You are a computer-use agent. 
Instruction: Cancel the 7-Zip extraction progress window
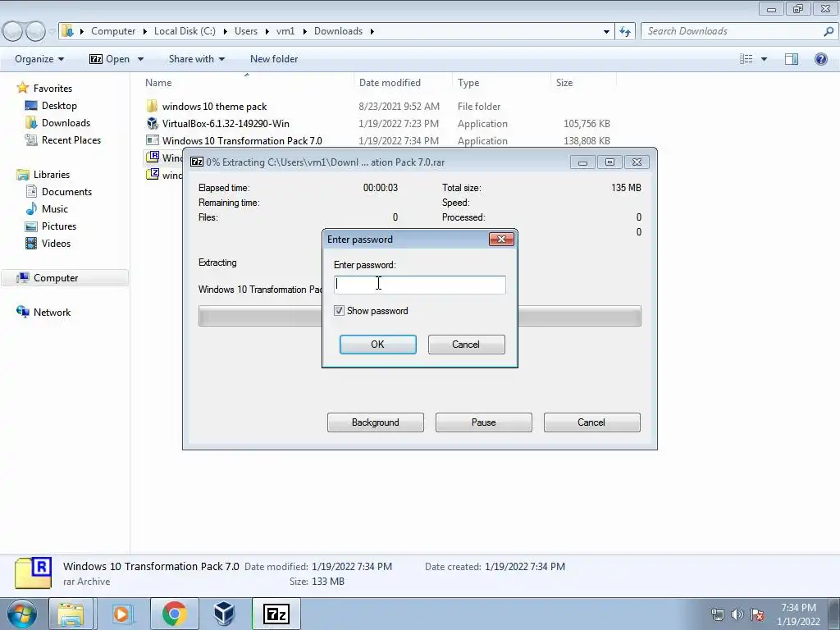point(591,422)
